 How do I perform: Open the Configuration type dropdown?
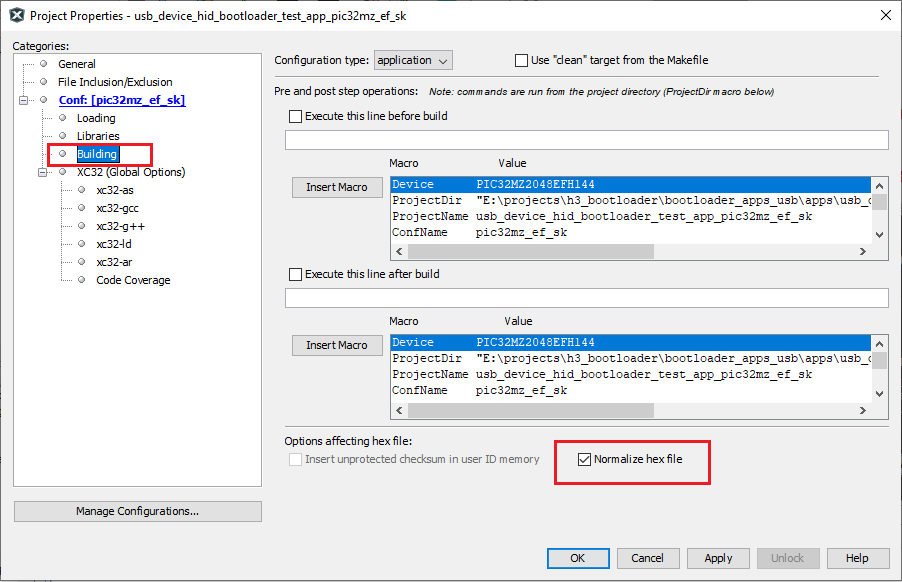413,59
